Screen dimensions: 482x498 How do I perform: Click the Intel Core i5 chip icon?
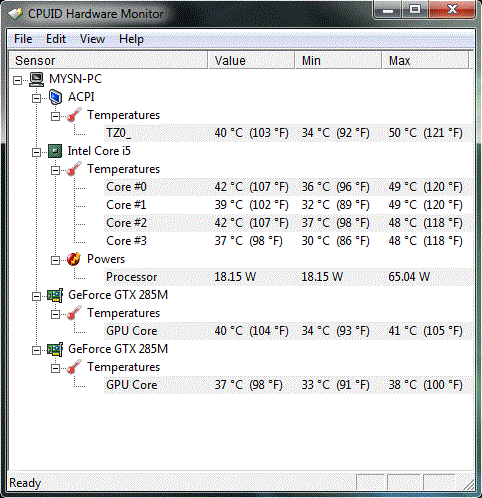(55, 151)
